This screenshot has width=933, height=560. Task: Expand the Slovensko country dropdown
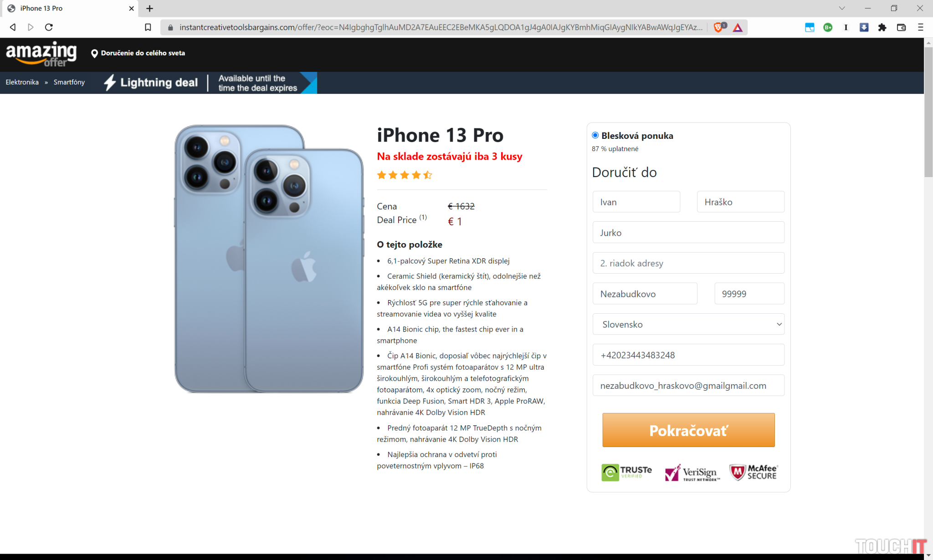pyautogui.click(x=688, y=324)
